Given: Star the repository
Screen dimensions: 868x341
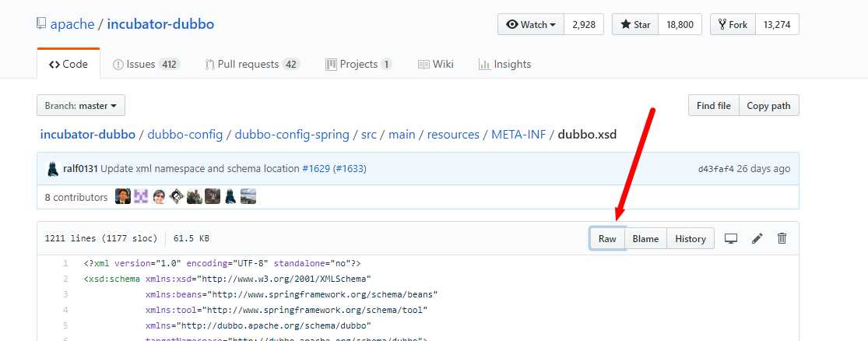Looking at the screenshot, I should [x=635, y=24].
